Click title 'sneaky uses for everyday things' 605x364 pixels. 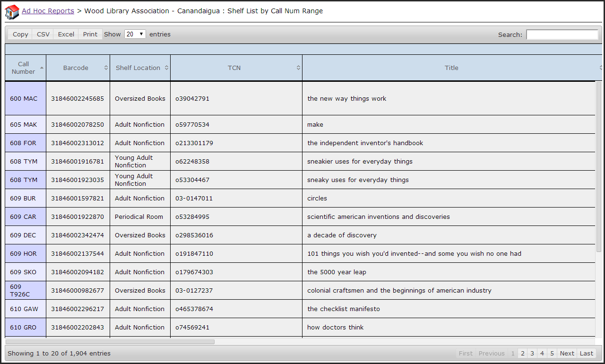pyautogui.click(x=358, y=180)
